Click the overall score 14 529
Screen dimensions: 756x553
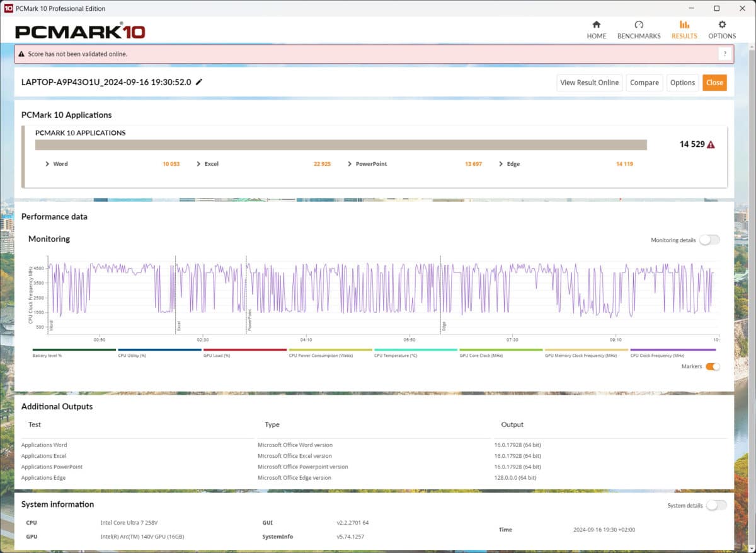(691, 144)
